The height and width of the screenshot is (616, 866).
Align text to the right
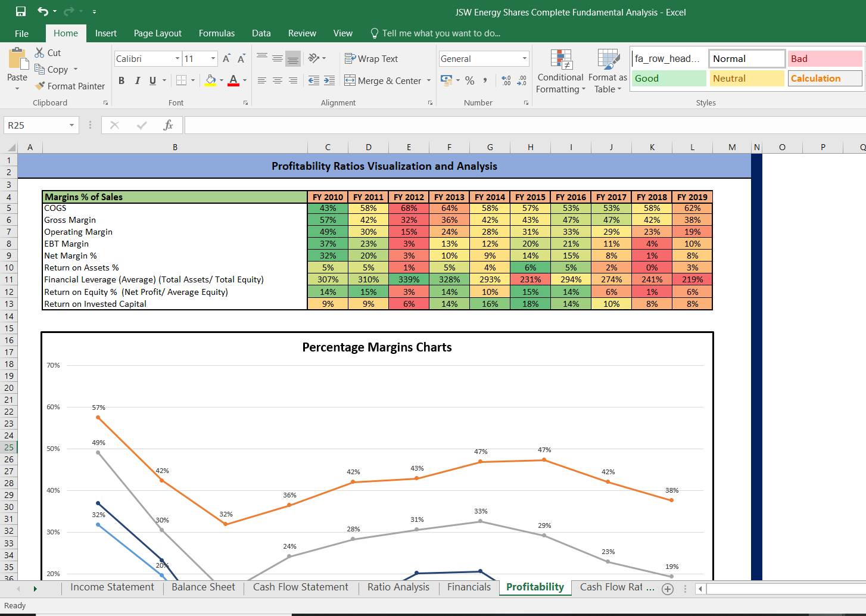[293, 80]
